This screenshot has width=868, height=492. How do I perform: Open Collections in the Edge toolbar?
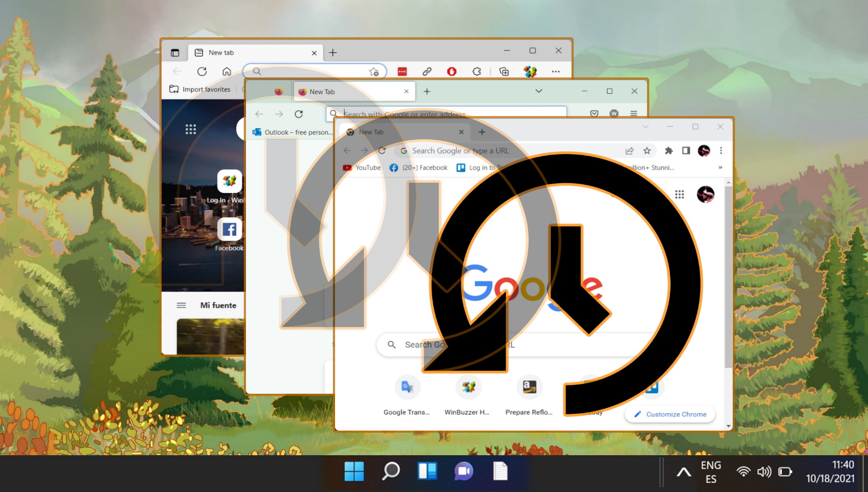point(504,71)
